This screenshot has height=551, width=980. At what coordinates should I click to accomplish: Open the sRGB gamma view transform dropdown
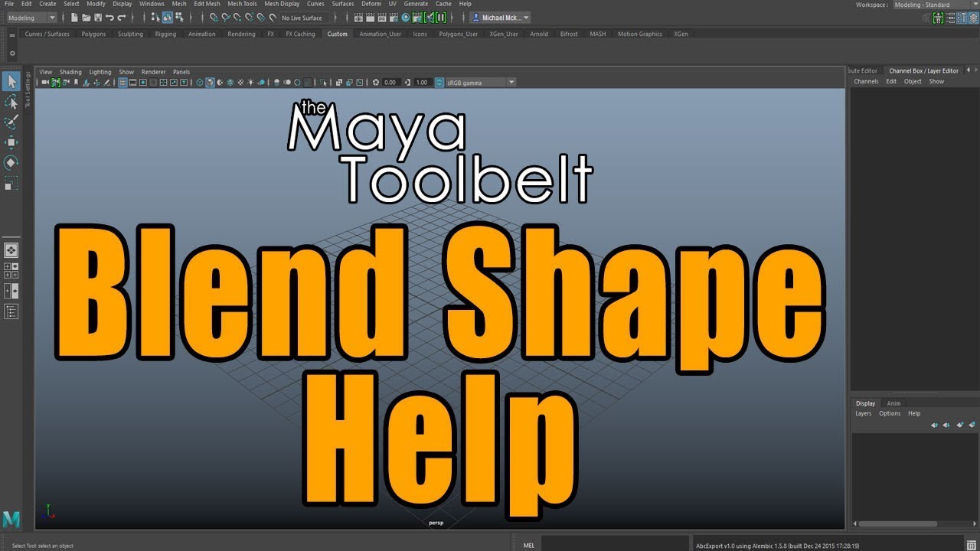click(480, 82)
